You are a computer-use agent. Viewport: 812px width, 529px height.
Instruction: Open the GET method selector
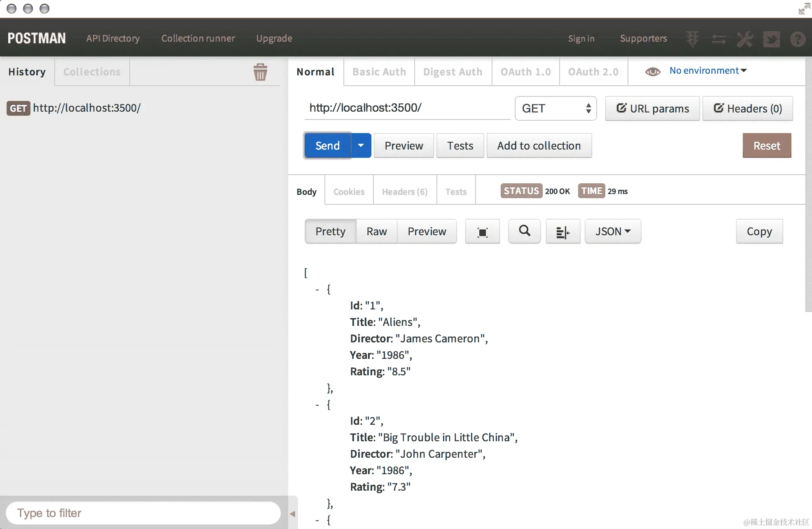click(555, 108)
